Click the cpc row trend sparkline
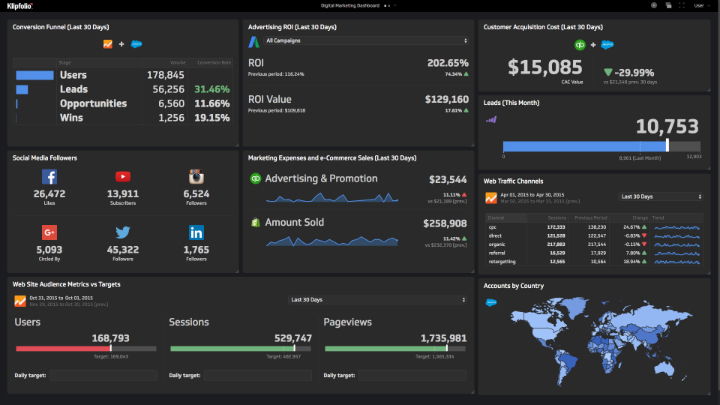The height and width of the screenshot is (405, 720). pos(677,227)
